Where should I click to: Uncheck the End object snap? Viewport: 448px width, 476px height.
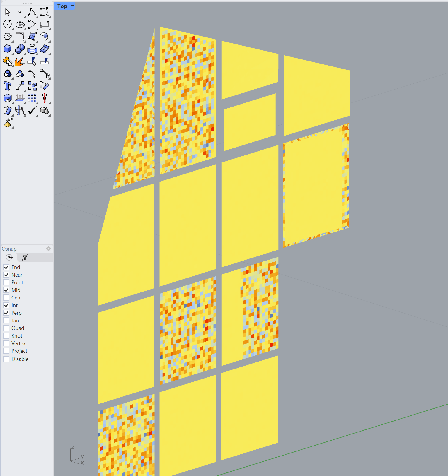tap(6, 267)
